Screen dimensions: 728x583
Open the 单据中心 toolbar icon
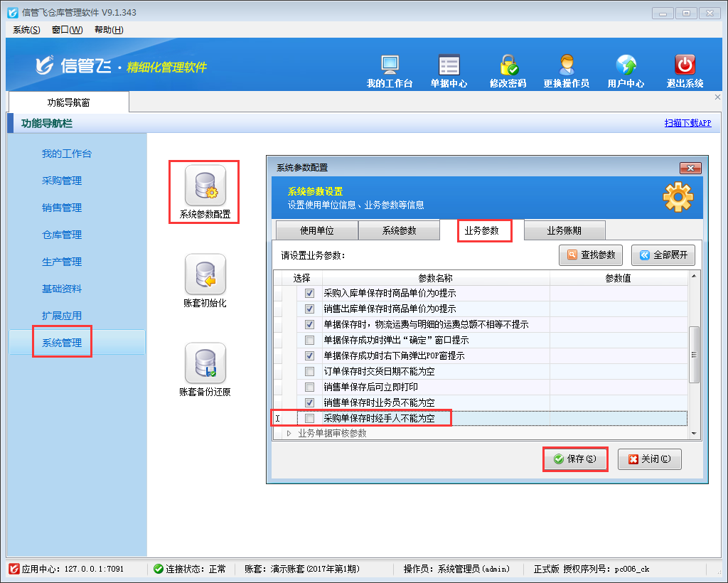(x=449, y=65)
